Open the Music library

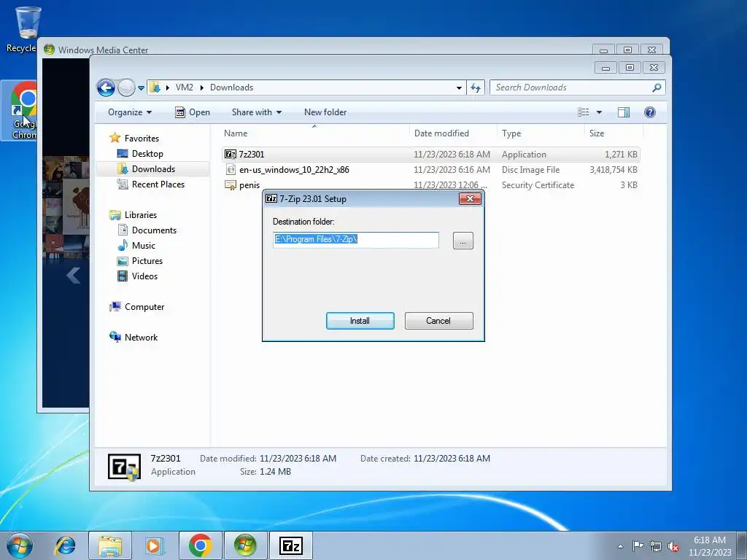pos(144,245)
